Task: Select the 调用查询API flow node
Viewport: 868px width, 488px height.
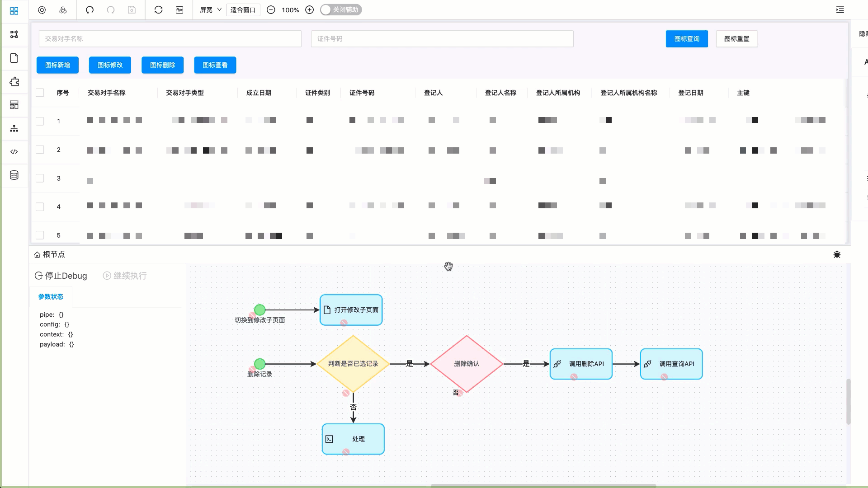Action: 671,364
